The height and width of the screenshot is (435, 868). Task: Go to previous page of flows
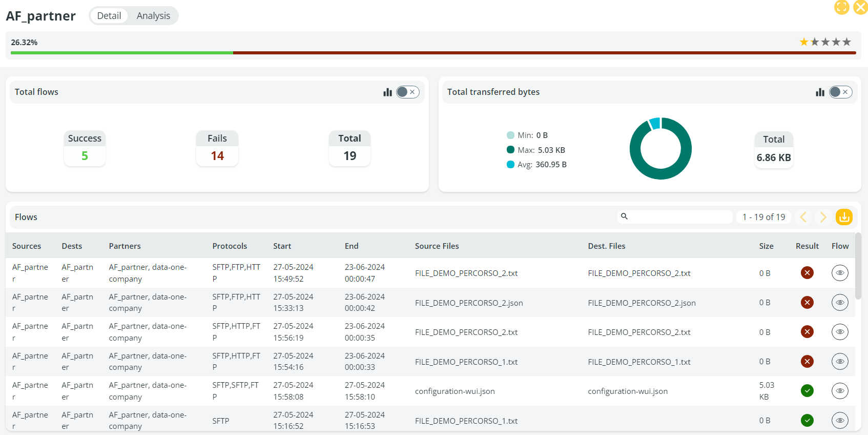click(803, 217)
